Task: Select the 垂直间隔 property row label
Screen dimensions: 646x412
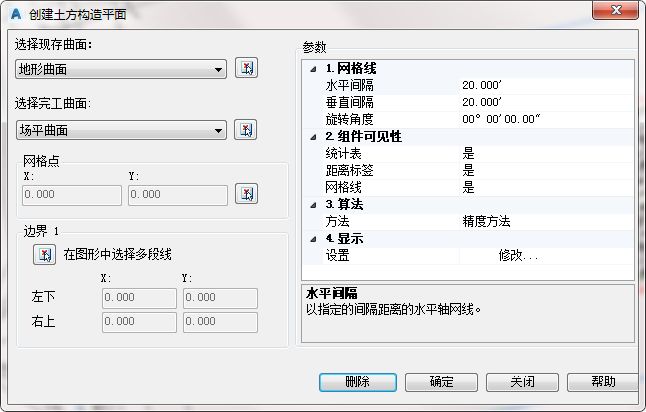Action: click(349, 103)
